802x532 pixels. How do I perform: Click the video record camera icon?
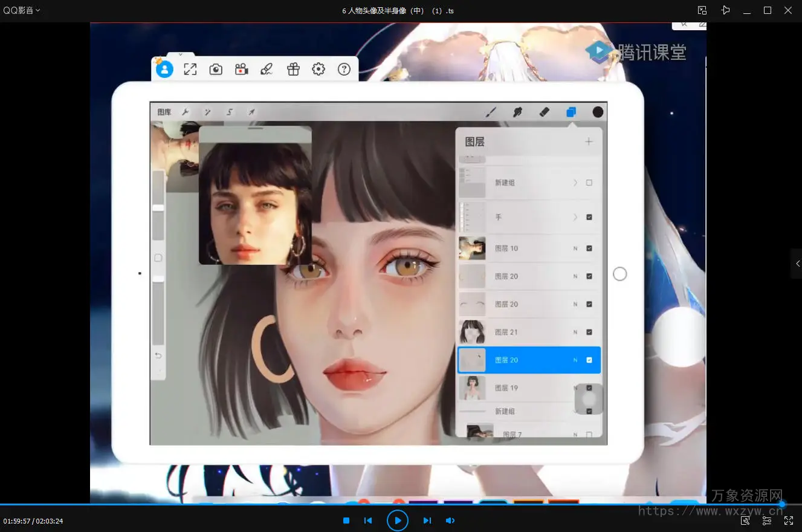tap(242, 70)
